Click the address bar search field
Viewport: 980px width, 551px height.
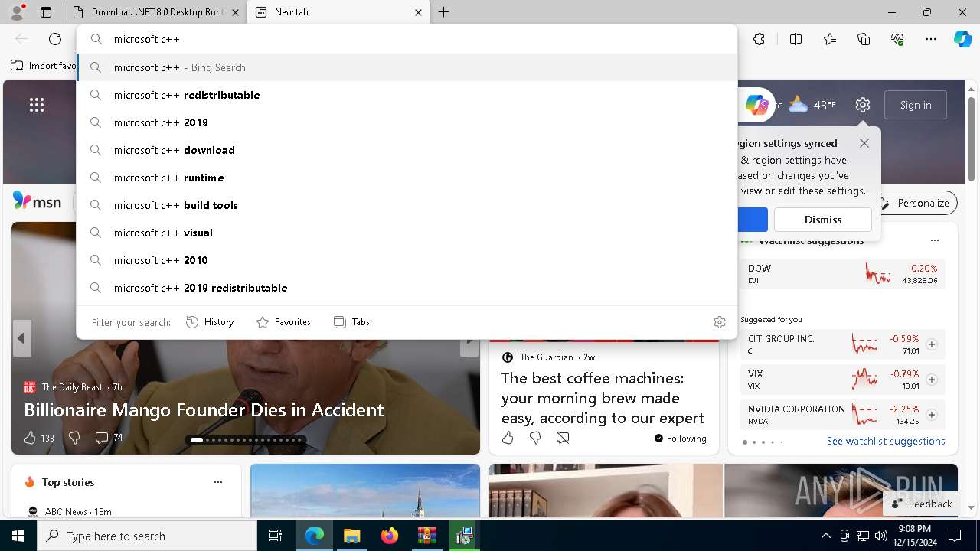click(407, 39)
